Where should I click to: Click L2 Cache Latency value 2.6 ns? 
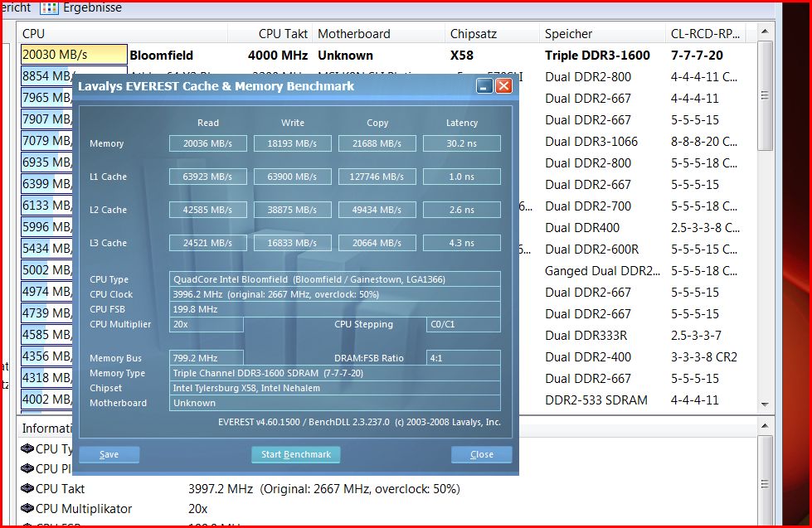[461, 210]
